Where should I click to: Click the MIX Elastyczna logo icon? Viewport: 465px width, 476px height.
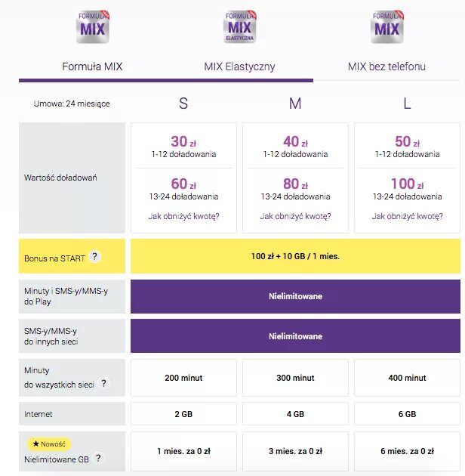[239, 26]
